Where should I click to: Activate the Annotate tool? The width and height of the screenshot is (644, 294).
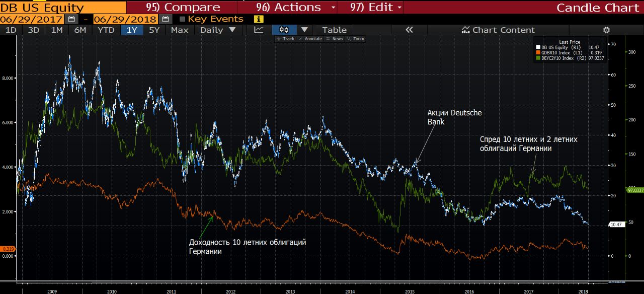[x=310, y=39]
